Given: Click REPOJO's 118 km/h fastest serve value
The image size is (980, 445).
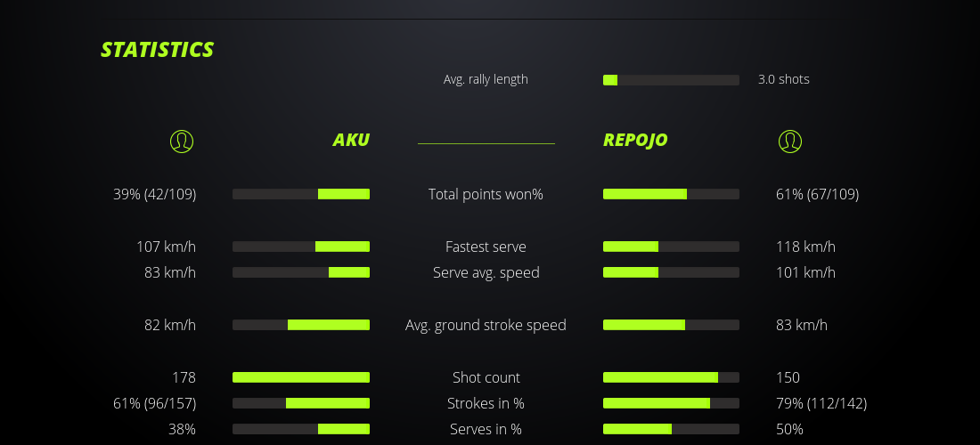Looking at the screenshot, I should [x=805, y=247].
